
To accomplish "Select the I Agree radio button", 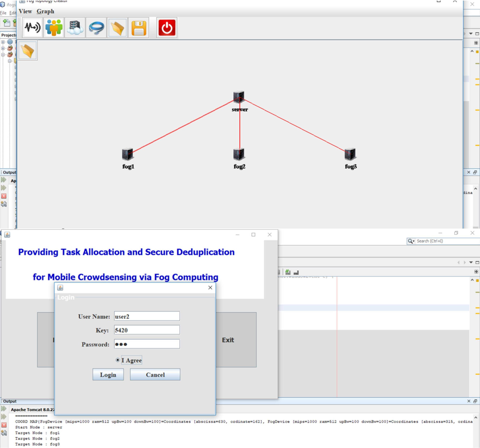I will (118, 360).
